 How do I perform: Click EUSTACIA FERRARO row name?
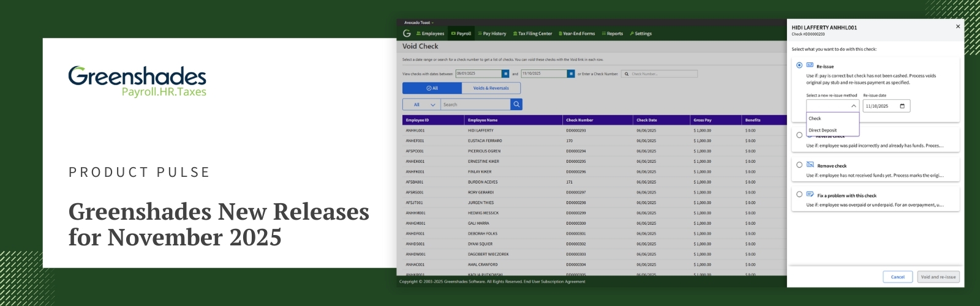pos(485,141)
